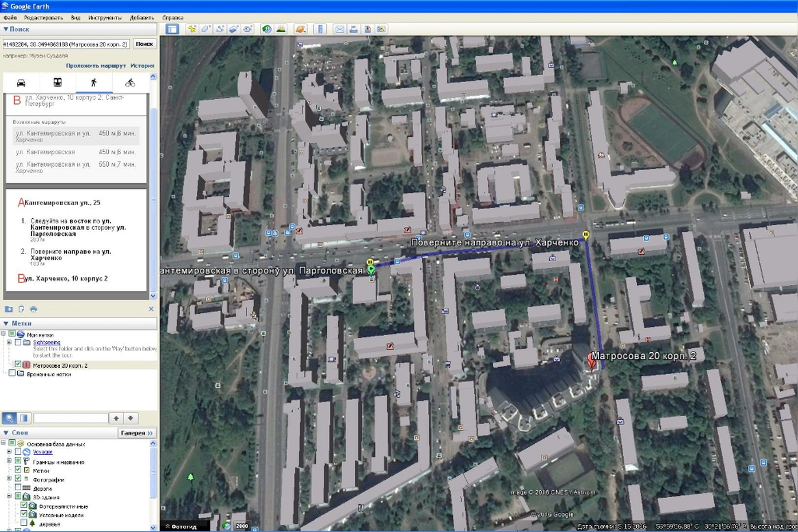Viewport: 798px width, 532px height.
Task: Select the walking directions mode icon
Action: pyautogui.click(x=93, y=83)
